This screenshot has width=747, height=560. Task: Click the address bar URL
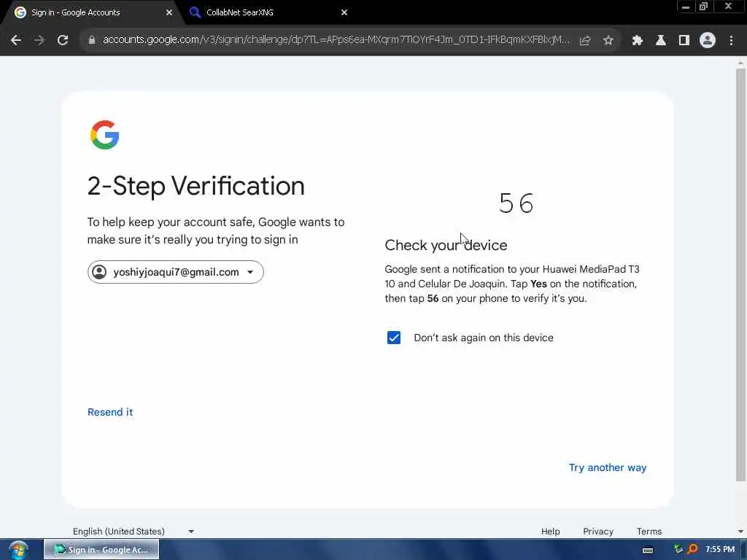point(336,40)
